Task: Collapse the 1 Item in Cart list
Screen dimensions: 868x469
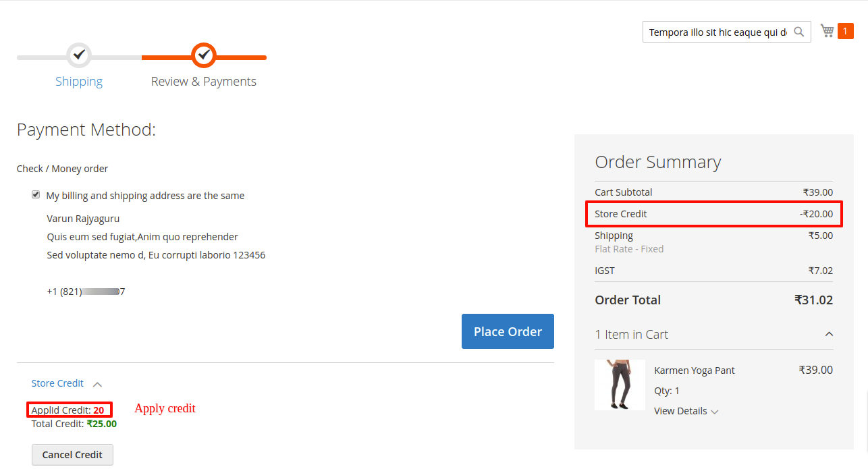Action: pos(829,334)
